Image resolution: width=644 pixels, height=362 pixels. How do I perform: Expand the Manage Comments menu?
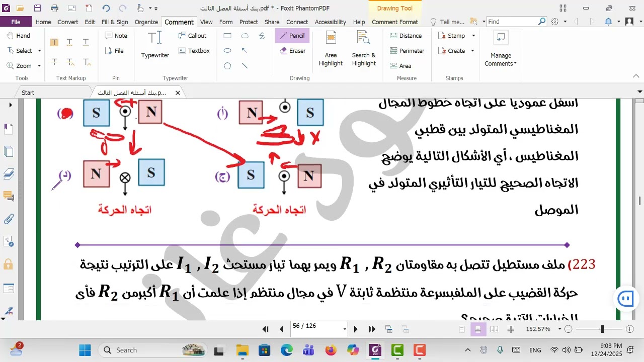(x=501, y=50)
